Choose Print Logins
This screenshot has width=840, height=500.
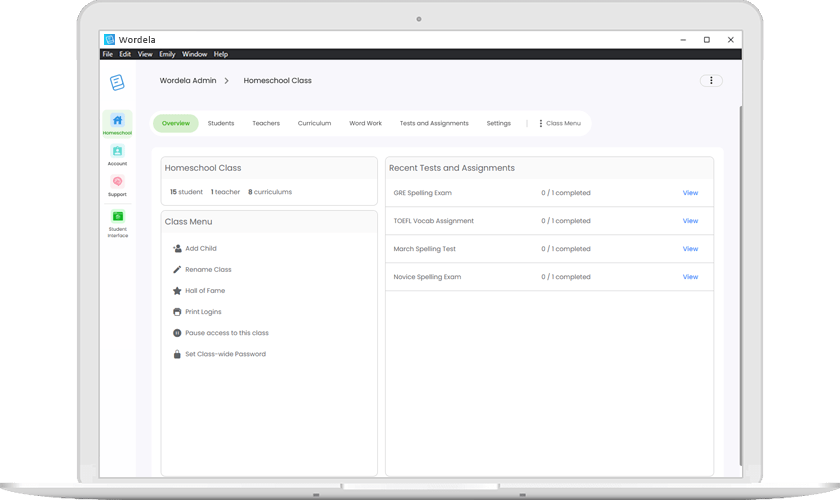(203, 312)
